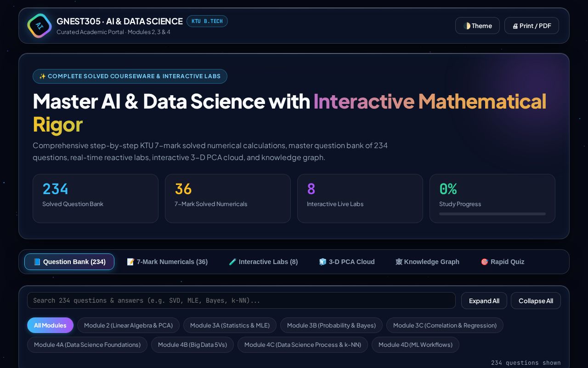Toggle the Theme light/dark button
588x368 pixels.
click(x=477, y=26)
